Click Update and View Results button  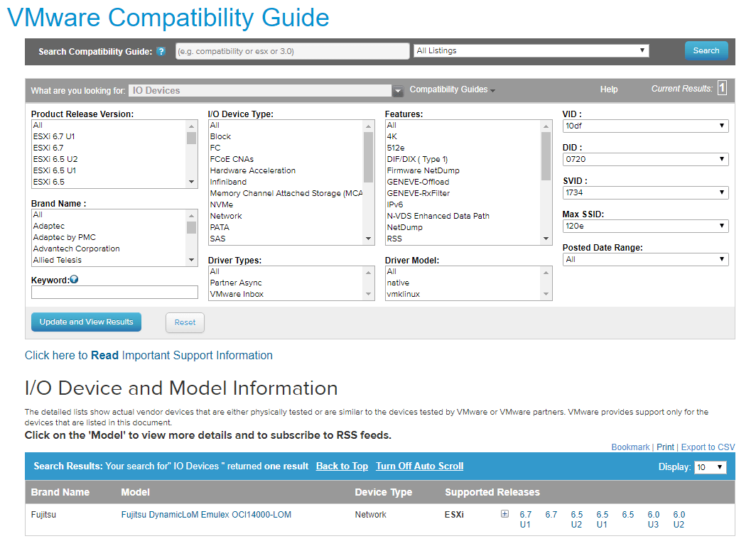86,322
